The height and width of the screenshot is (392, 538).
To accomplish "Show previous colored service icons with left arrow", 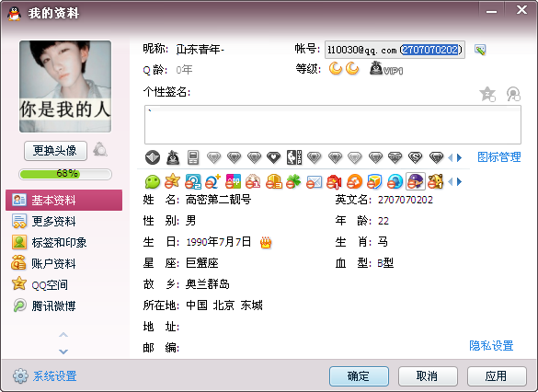I will tap(451, 181).
